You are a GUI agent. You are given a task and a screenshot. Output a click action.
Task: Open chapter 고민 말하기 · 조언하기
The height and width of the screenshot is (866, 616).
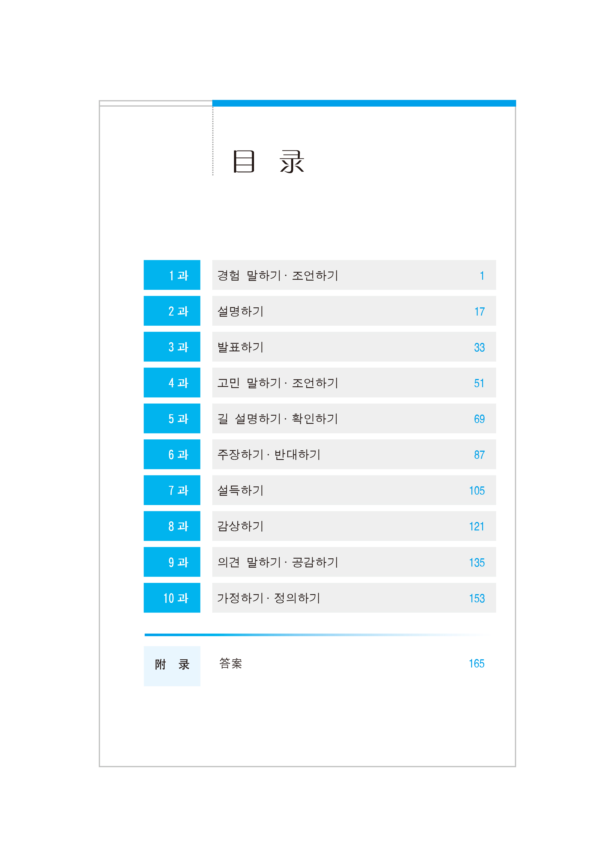(x=277, y=383)
